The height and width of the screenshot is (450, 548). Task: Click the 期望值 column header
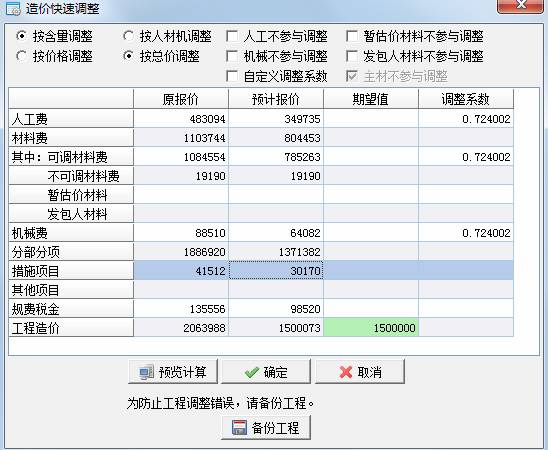click(371, 99)
